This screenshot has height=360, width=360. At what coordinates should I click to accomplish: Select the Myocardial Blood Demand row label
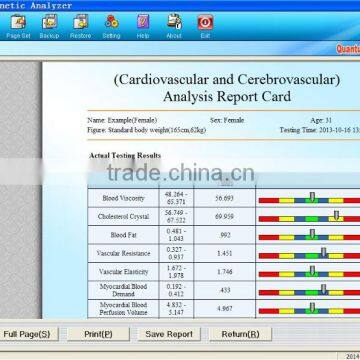pyautogui.click(x=123, y=290)
